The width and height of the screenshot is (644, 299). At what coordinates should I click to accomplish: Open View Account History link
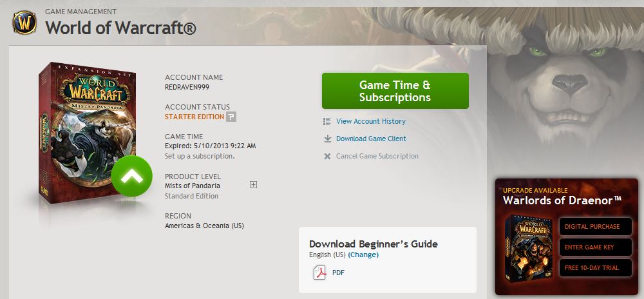tap(371, 121)
